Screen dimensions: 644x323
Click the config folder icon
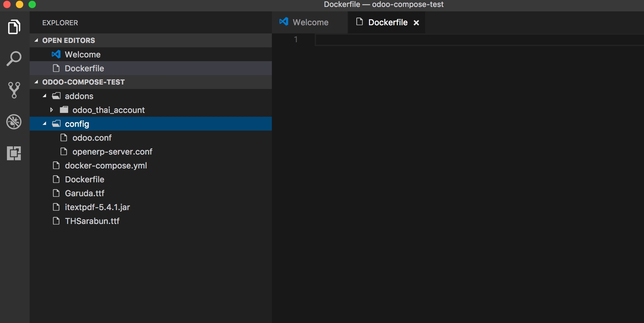click(56, 124)
